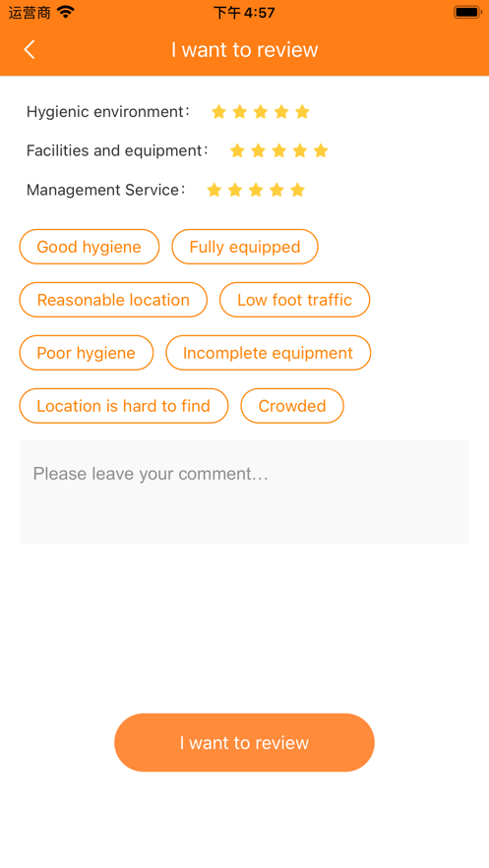The width and height of the screenshot is (489, 868).
Task: Select the third Management Service star
Action: click(256, 191)
